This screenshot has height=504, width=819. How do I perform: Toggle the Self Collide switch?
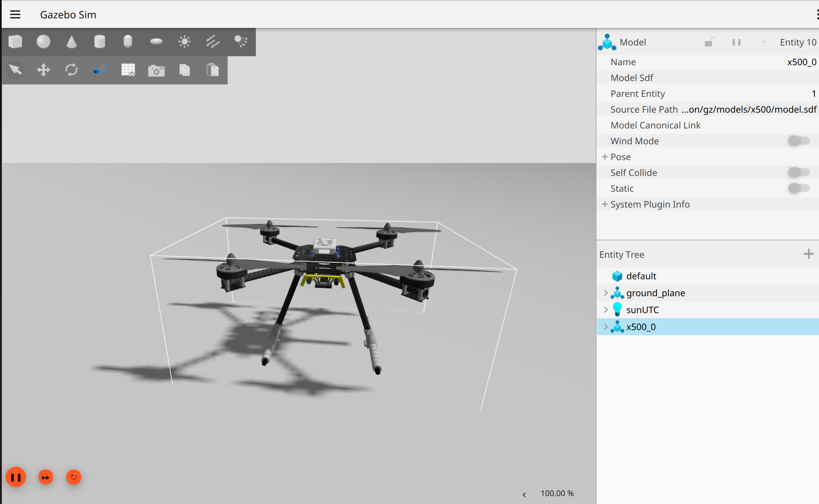(x=799, y=173)
